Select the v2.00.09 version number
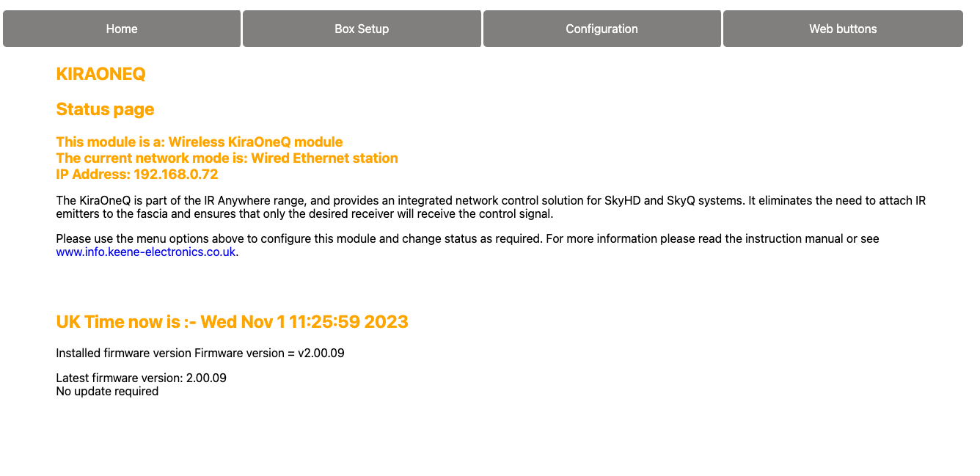This screenshot has height=476, width=980. 326,353
